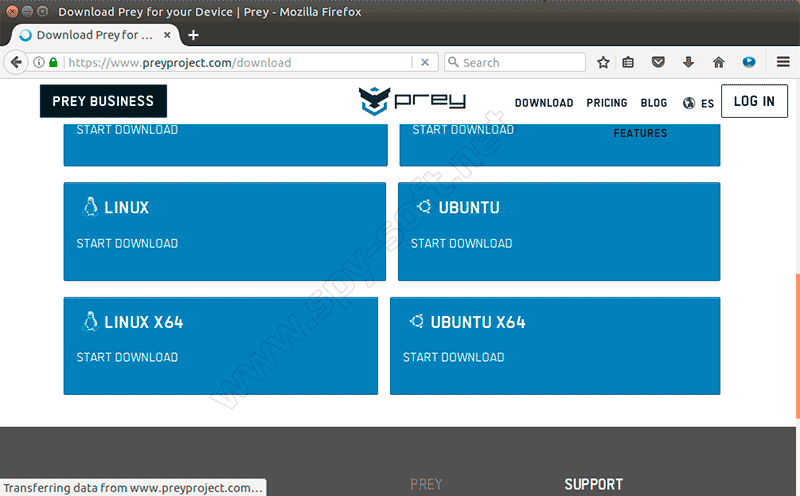Click the Prey logo in the header
800x496 pixels.
412,101
